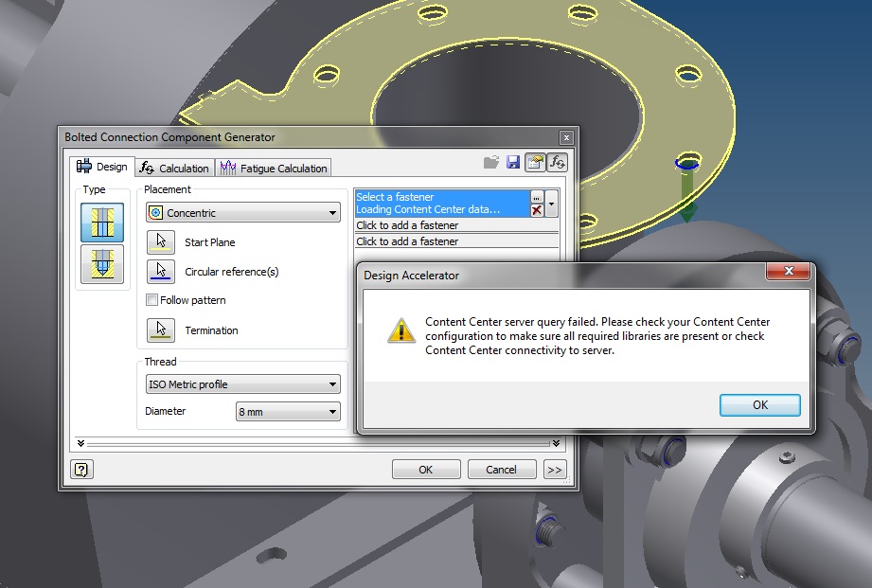Click the second 'Click to add a fastener' row

click(456, 241)
